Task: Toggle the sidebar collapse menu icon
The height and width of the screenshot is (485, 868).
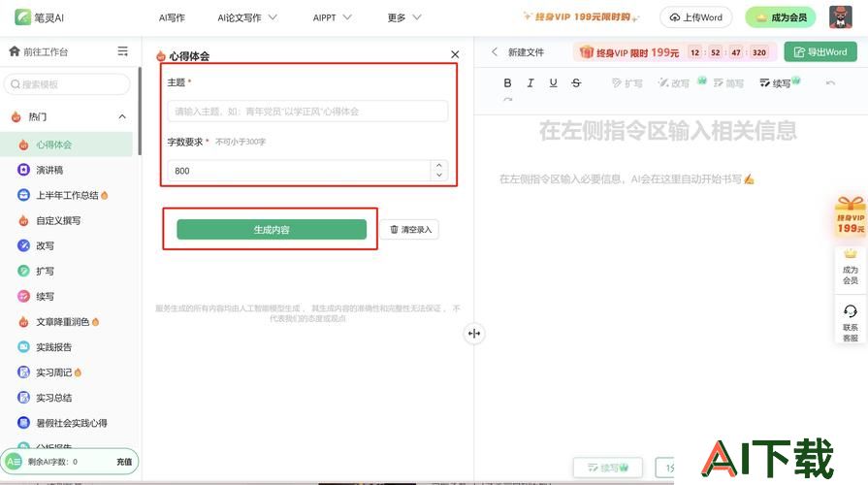Action: pyautogui.click(x=123, y=51)
